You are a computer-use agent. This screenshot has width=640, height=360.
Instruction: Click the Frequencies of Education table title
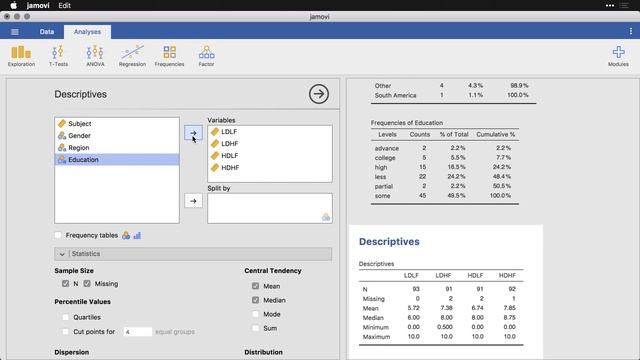click(407, 122)
